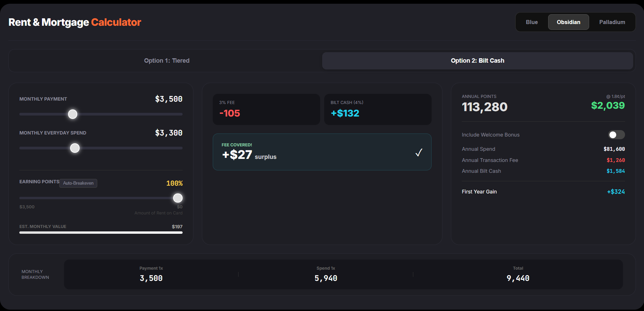Click the Spend 1x breakdown value
This screenshot has height=311, width=644.
coord(326,278)
